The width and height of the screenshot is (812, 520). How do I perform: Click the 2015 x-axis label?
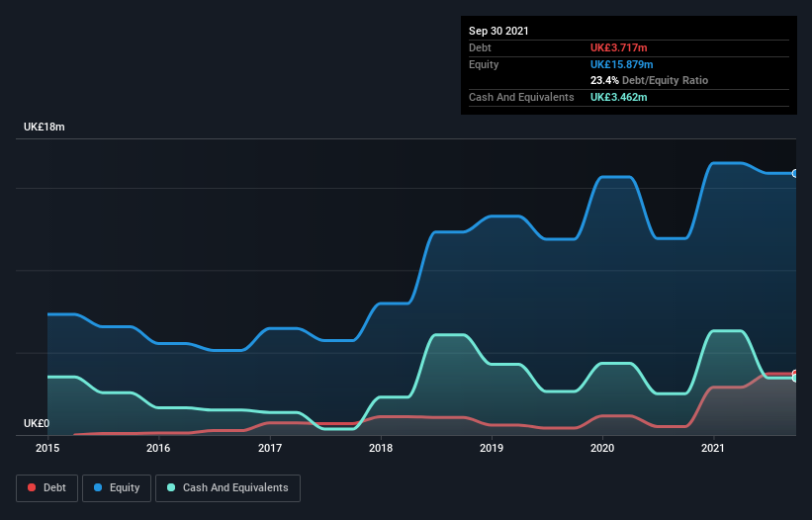click(x=47, y=448)
